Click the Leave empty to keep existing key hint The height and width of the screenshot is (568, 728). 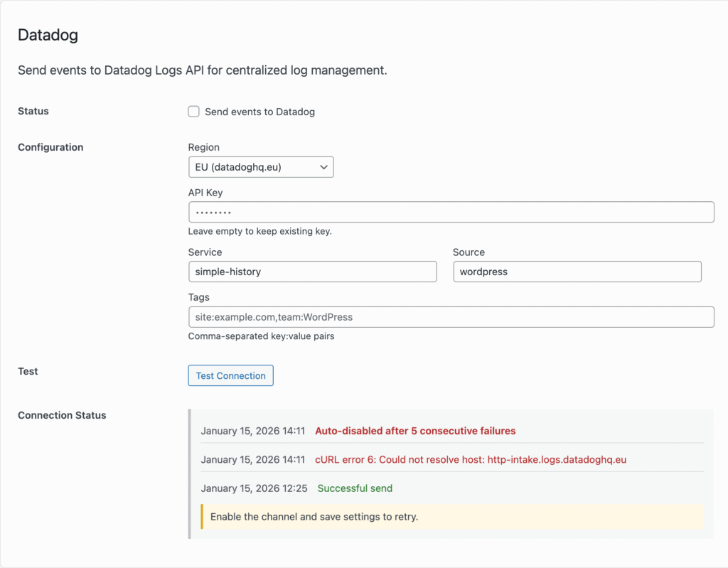pos(261,231)
